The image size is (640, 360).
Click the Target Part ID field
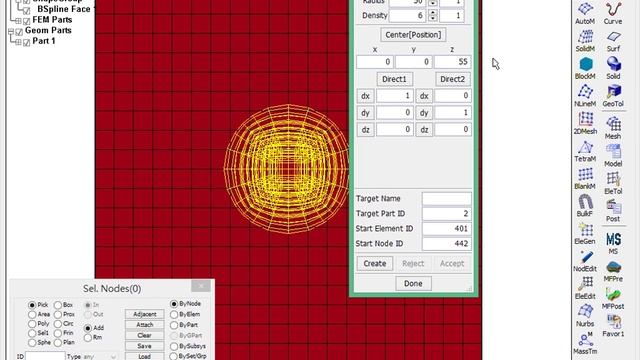(x=447, y=213)
